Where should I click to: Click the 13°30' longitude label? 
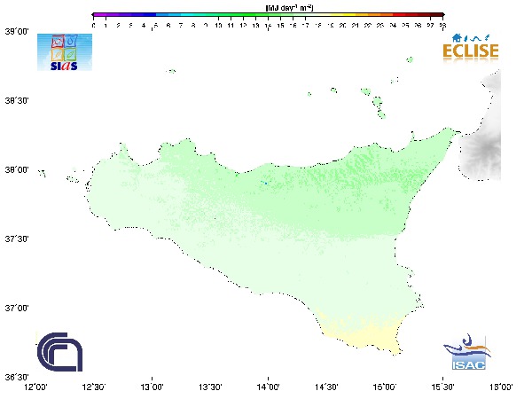(210, 387)
